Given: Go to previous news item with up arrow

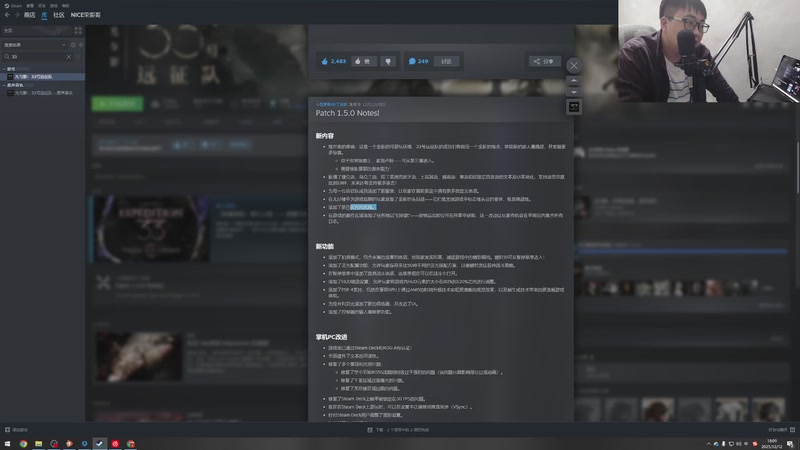Looking at the screenshot, I should point(574,81).
